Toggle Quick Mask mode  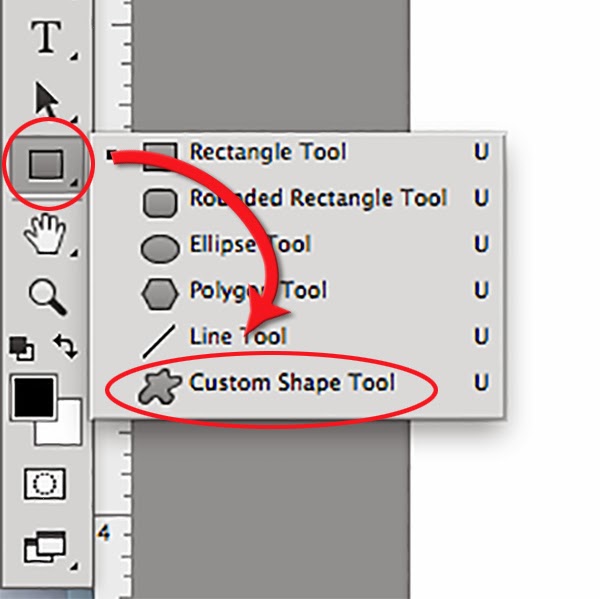(45, 484)
